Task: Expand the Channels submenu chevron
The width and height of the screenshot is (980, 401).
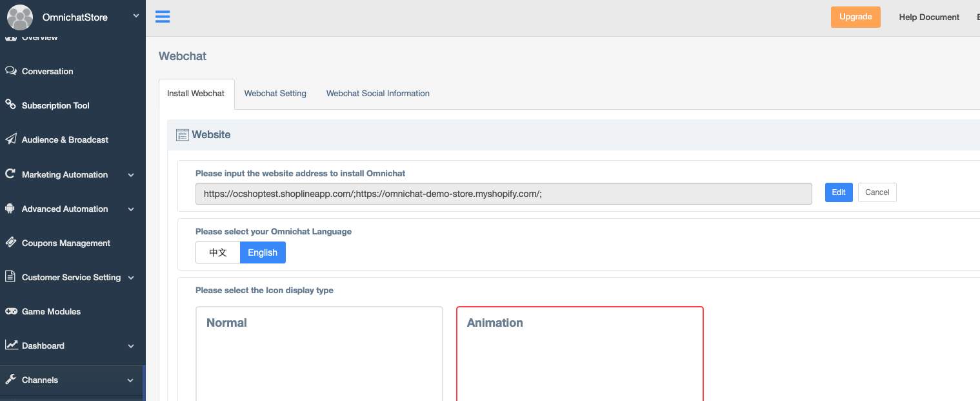Action: click(x=131, y=380)
